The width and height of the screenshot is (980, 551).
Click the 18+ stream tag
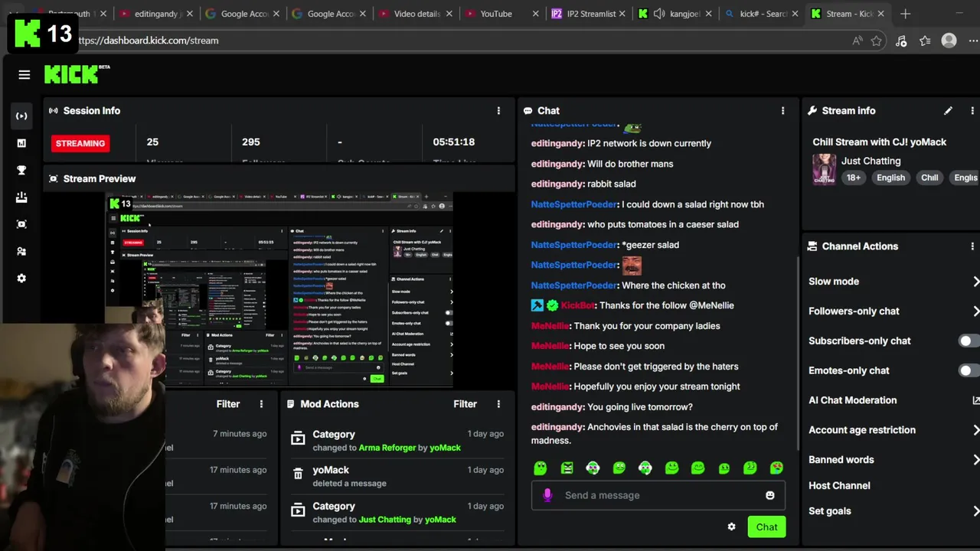pos(854,178)
